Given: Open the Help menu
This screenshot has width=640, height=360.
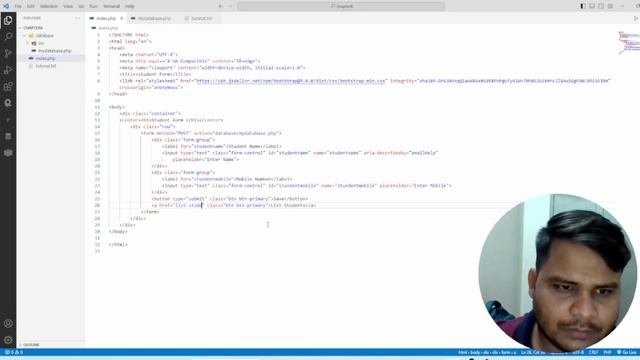Looking at the screenshot, I should [130, 6].
